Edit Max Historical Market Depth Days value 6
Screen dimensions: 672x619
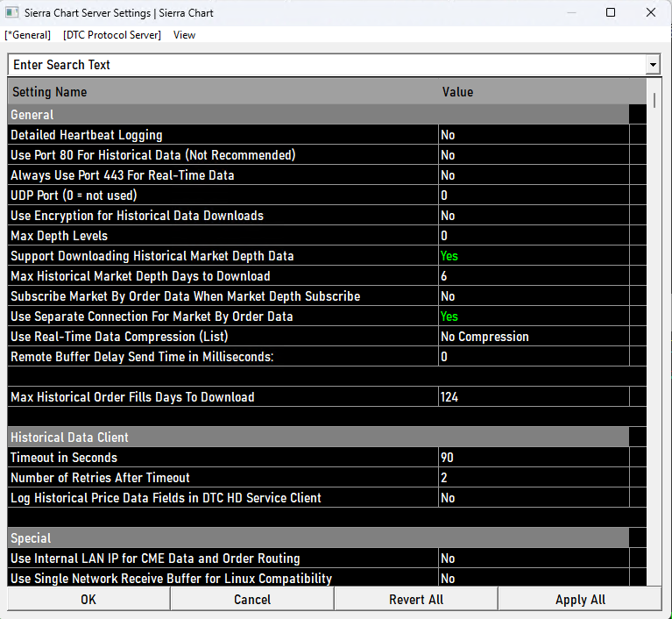point(534,276)
